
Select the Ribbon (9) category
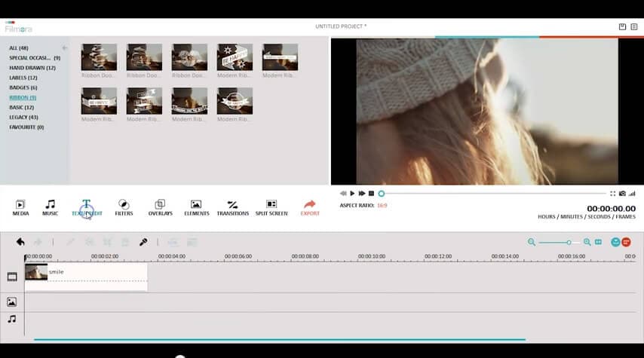point(23,97)
